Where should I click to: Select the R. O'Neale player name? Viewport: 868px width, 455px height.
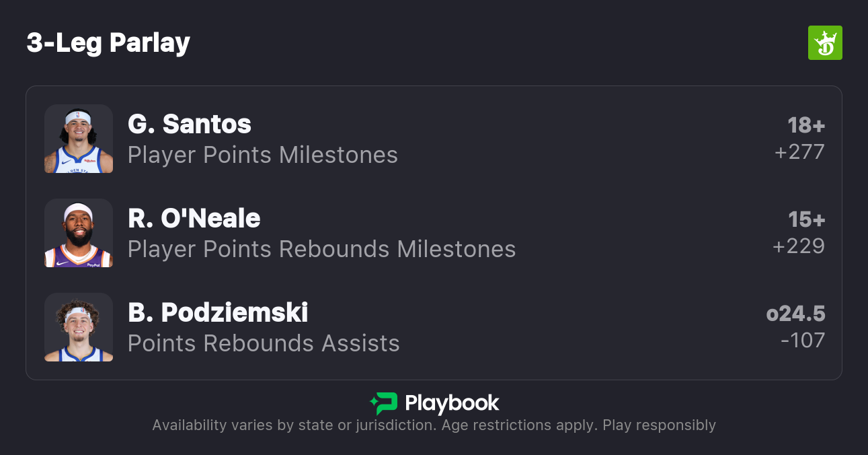194,218
